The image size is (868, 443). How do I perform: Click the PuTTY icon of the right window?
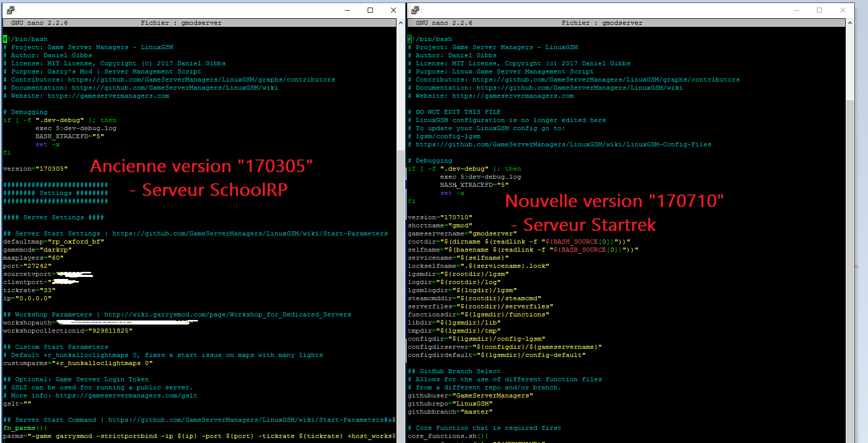[415, 10]
